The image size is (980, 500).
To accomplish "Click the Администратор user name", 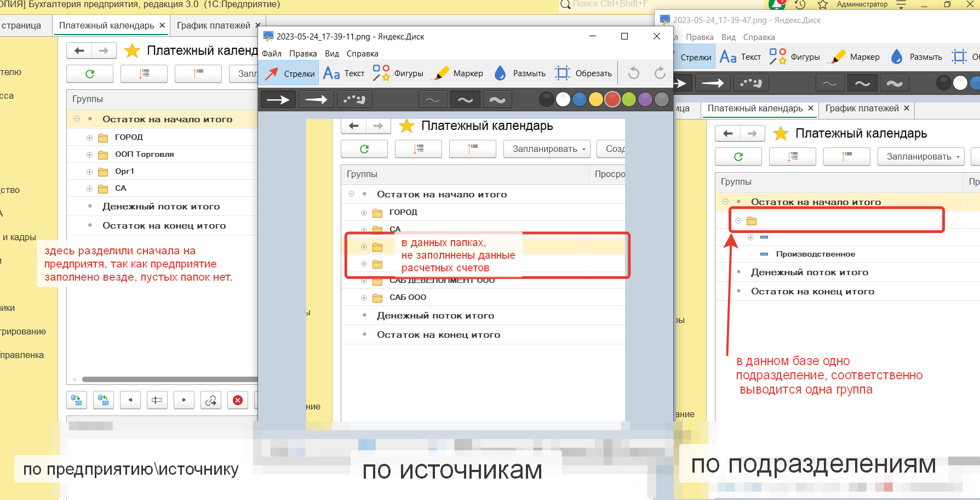I will [862, 4].
